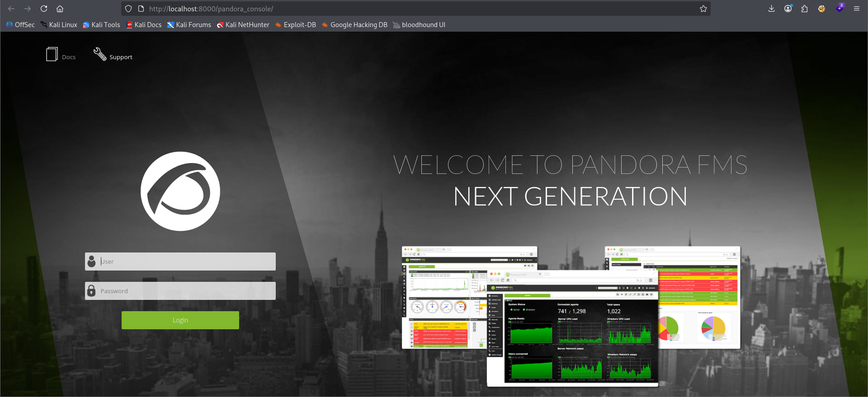Go back to the previous page
The height and width of the screenshot is (397, 868).
(x=11, y=9)
